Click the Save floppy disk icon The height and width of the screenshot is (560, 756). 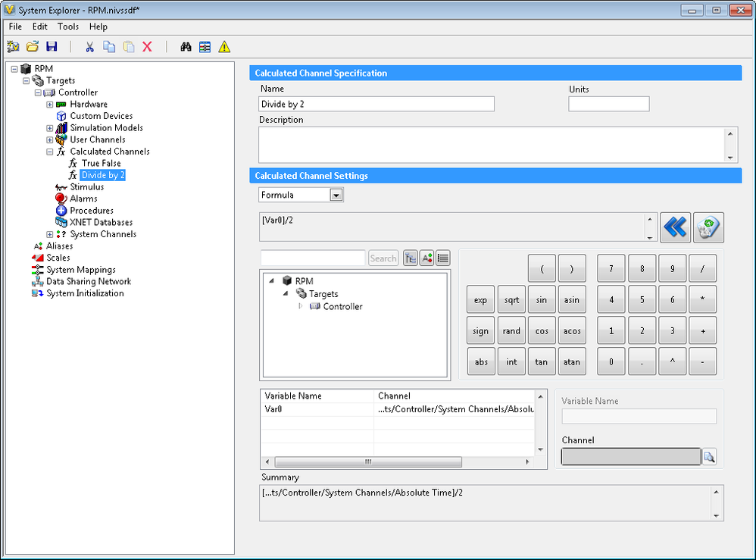52,47
